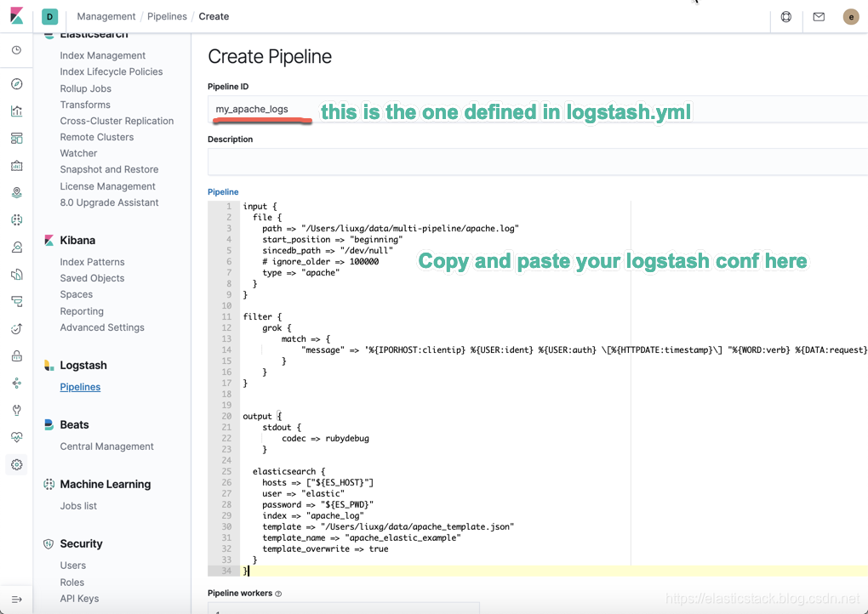Screen dimensions: 868x614
Task: Open Machine Learning Jobs list
Action: click(78, 506)
